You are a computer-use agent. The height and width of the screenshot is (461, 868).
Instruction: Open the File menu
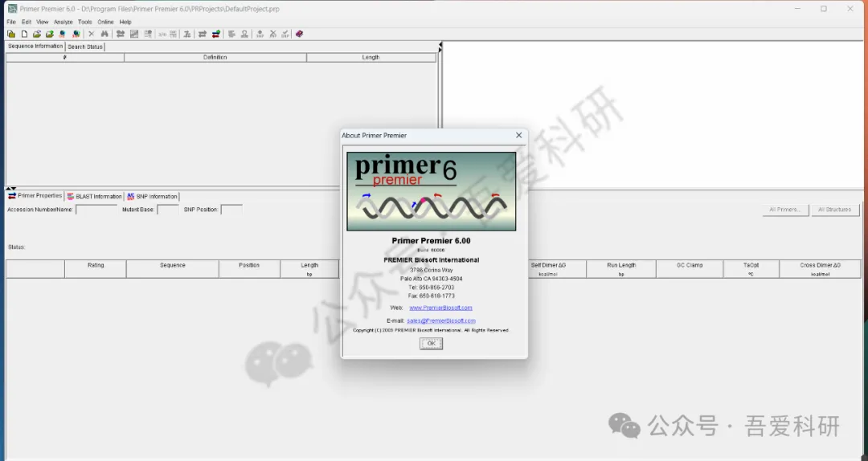point(11,22)
